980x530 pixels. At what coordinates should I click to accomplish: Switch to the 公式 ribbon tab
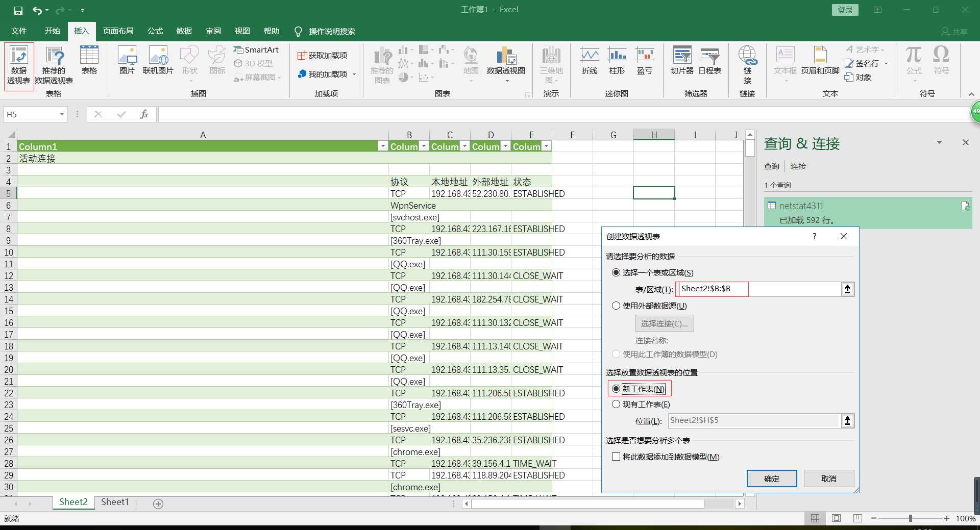(155, 31)
